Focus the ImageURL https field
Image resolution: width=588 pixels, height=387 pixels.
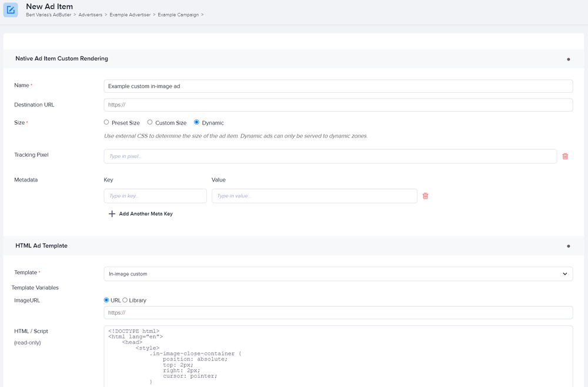click(x=338, y=313)
